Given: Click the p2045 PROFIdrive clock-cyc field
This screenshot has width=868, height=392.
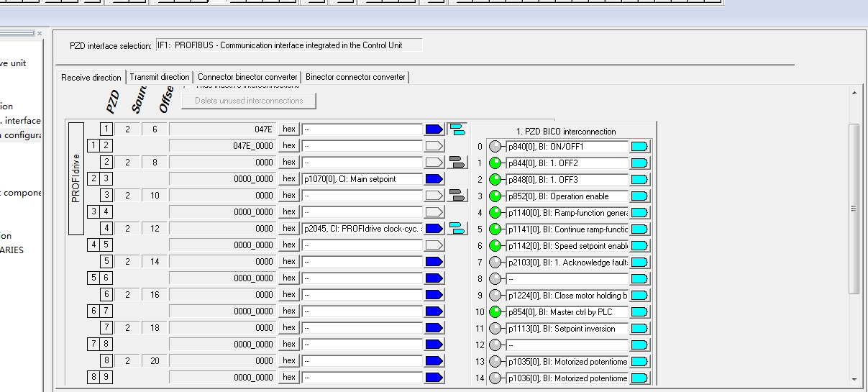Looking at the screenshot, I should coord(362,228).
